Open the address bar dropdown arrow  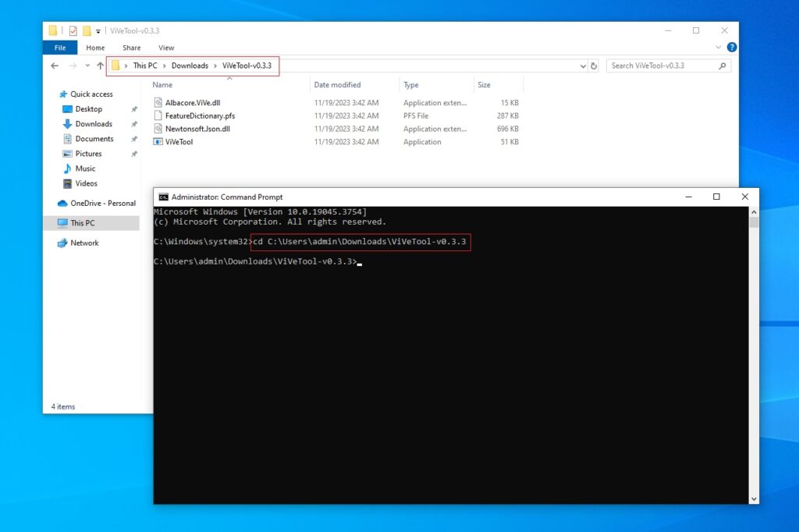click(582, 66)
